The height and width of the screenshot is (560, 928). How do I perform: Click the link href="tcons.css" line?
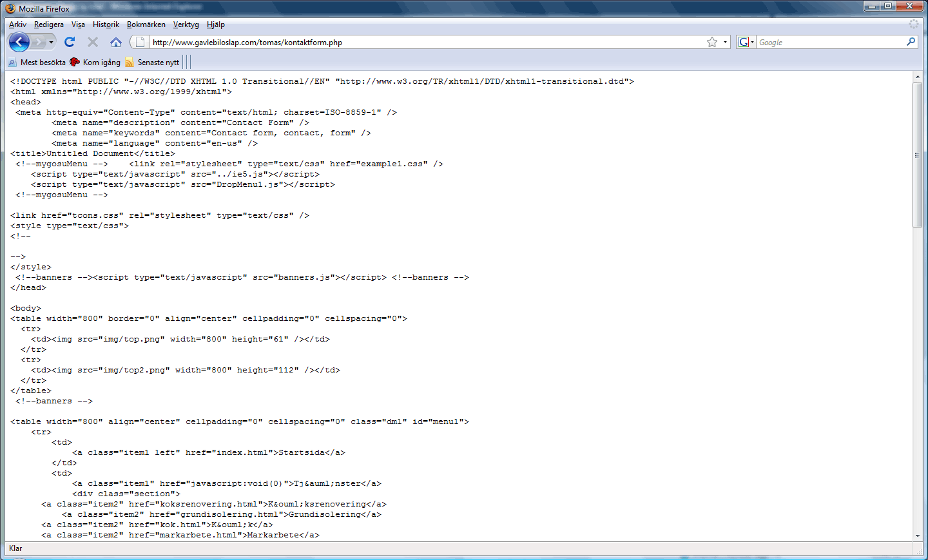[x=160, y=215]
